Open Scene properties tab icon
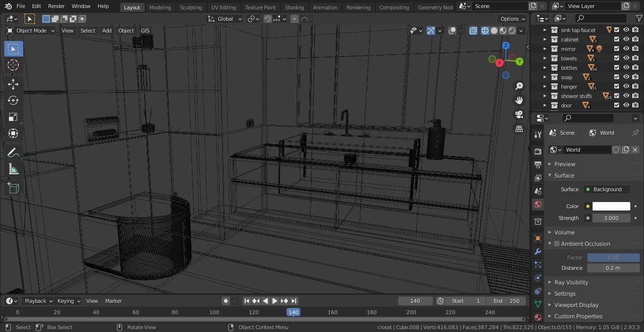The width and height of the screenshot is (644, 332). [x=537, y=191]
